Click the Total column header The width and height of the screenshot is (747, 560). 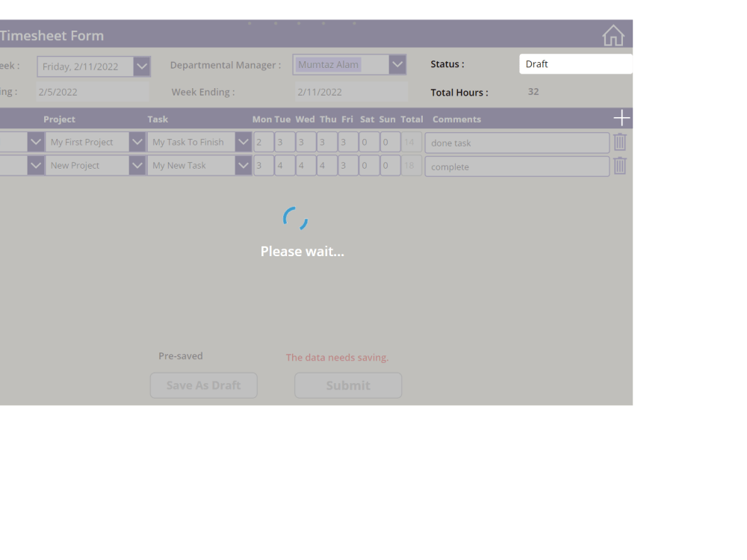[x=412, y=119]
